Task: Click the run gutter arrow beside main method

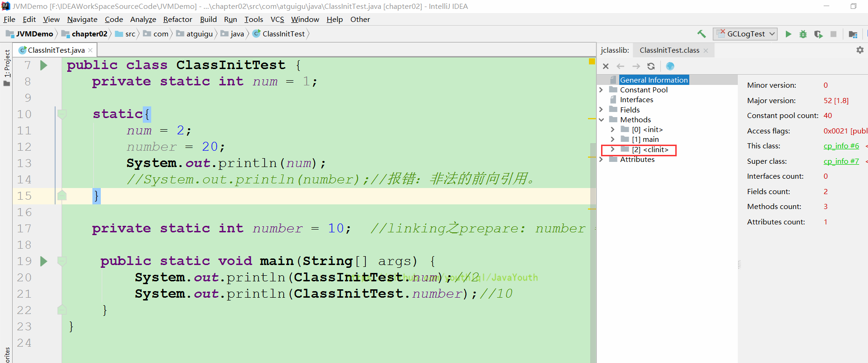Action: tap(44, 261)
